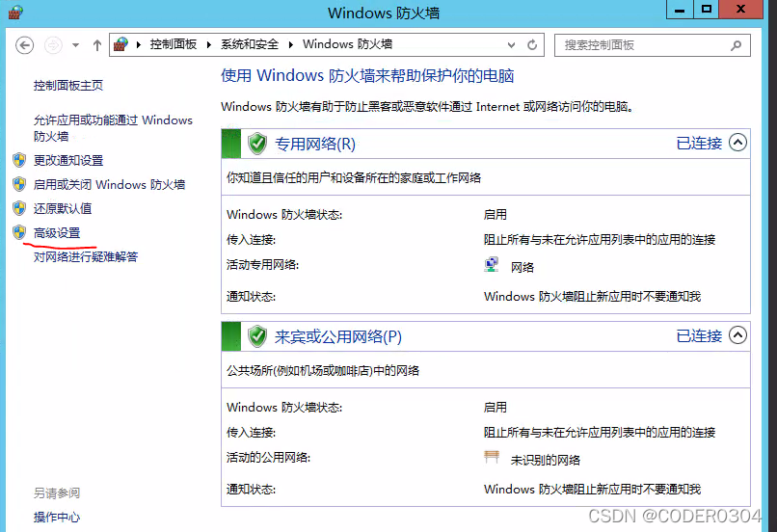
Task: Click 已连接 status of 专用网络
Action: click(699, 144)
